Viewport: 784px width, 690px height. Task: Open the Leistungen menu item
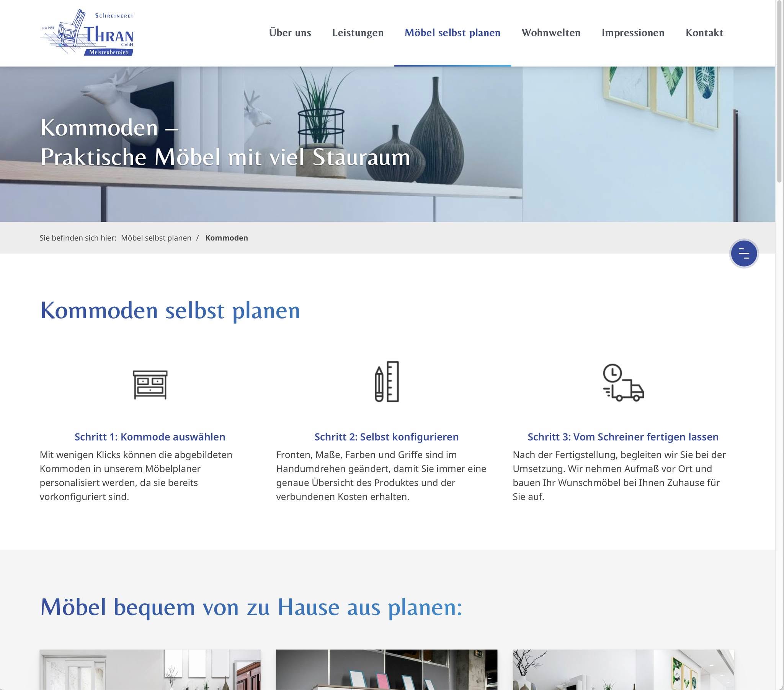(358, 33)
